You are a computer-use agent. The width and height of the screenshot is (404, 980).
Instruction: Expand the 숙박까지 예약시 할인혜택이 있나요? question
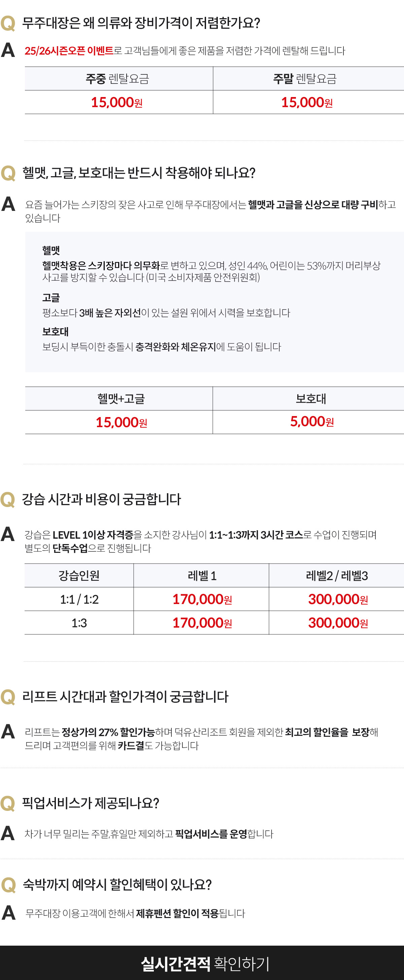coord(117,885)
